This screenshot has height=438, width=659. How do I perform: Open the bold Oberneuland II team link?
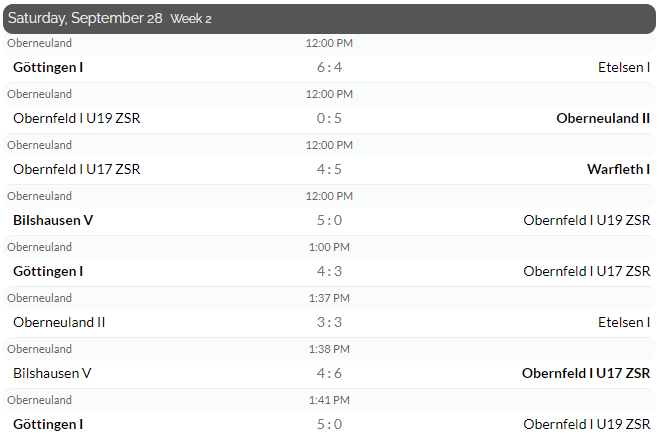[x=603, y=119]
